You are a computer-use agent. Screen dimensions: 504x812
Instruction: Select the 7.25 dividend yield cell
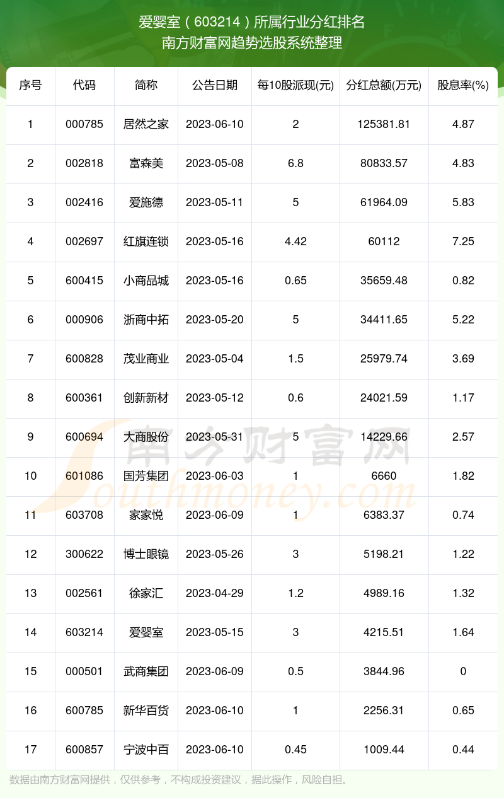[462, 241]
